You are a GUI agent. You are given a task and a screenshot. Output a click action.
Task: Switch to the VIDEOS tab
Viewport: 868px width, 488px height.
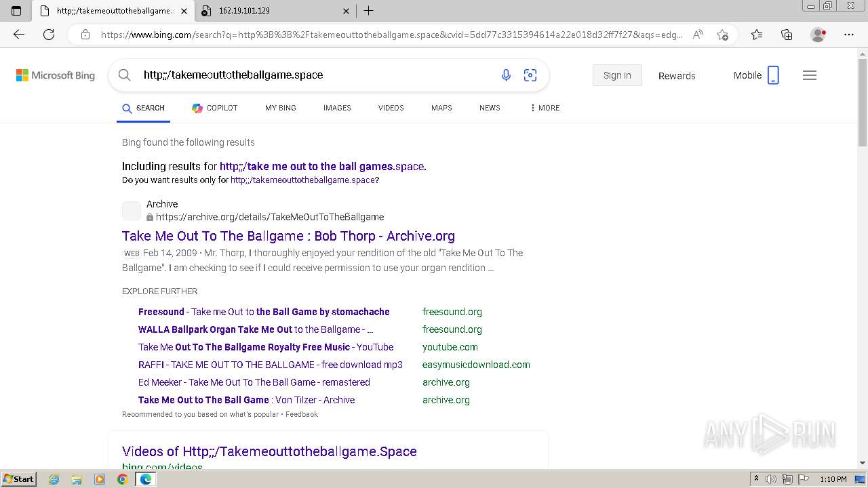tap(391, 108)
